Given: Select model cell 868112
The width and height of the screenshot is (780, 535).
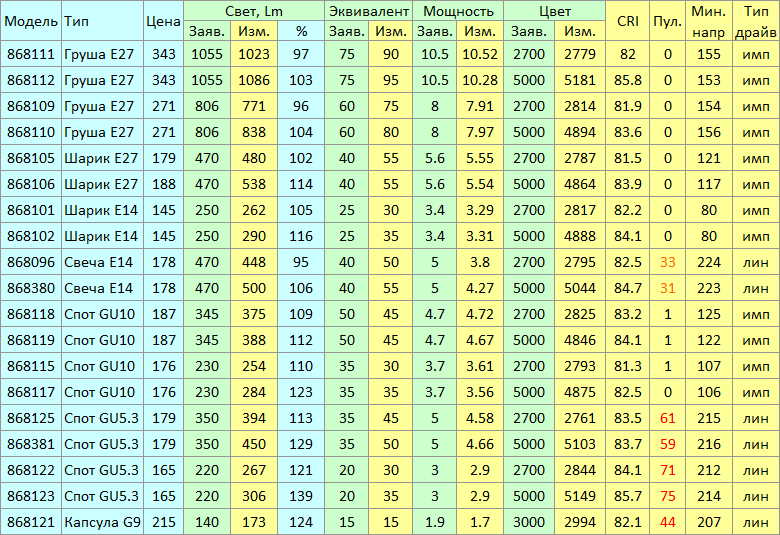Looking at the screenshot, I should click(31, 80).
